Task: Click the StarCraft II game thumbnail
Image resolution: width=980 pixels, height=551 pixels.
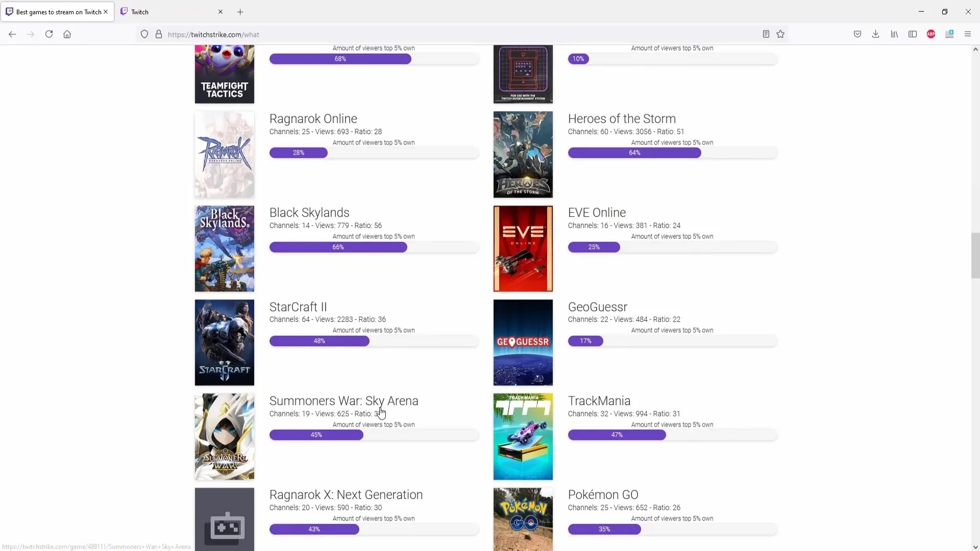Action: pos(224,342)
